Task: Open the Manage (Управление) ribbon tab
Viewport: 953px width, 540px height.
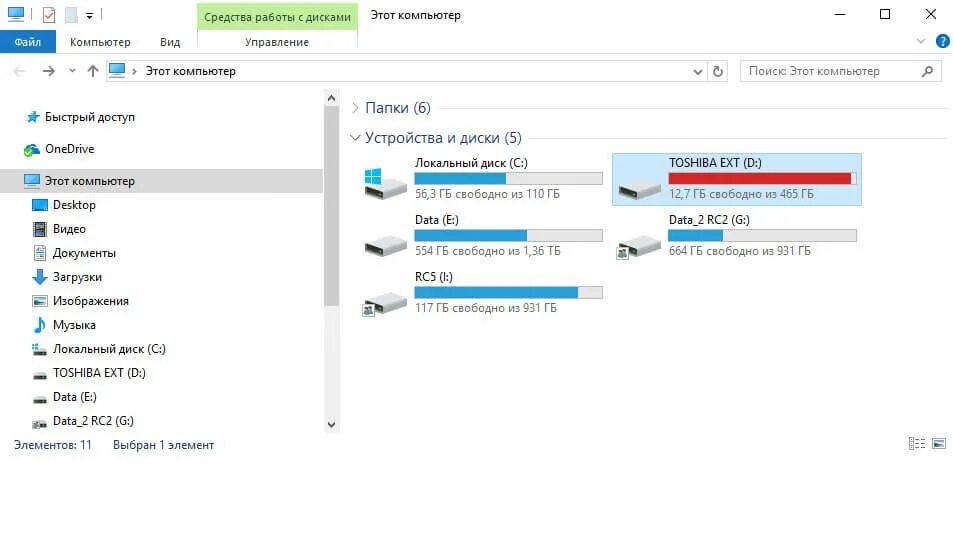Action: click(x=277, y=42)
